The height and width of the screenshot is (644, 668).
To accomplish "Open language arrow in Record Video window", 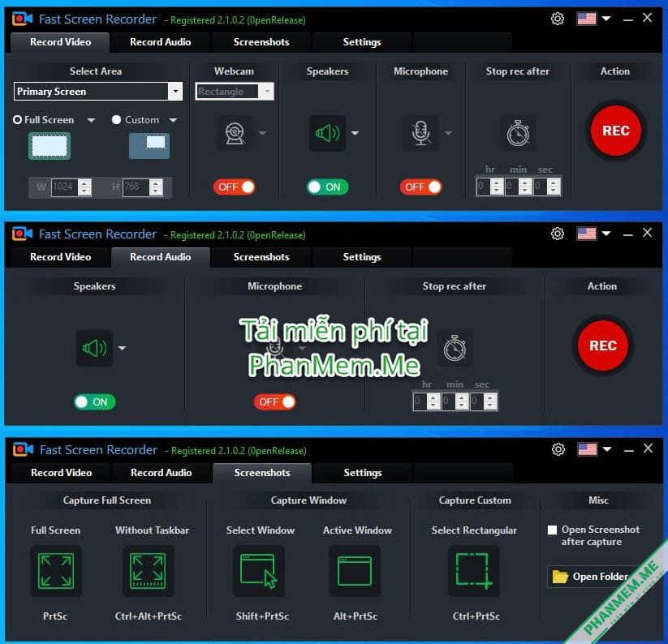I will 606,19.
